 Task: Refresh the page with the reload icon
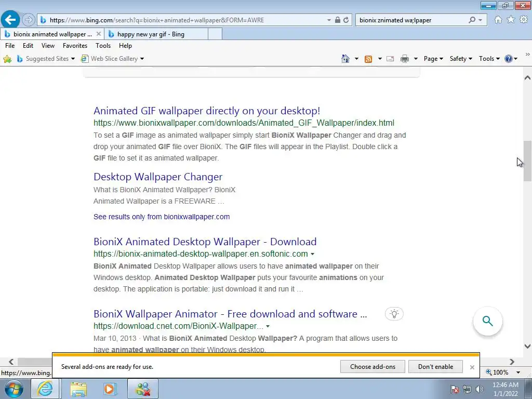pos(345,20)
